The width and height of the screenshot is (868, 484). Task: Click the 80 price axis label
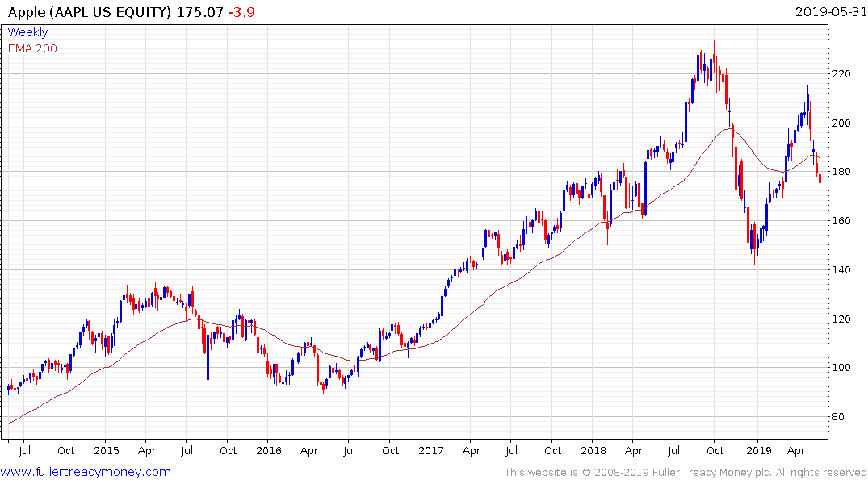pos(839,417)
